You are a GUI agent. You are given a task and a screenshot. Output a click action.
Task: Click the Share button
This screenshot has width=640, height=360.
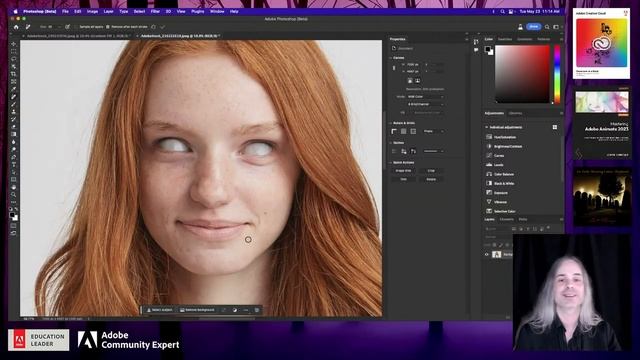[x=533, y=27]
